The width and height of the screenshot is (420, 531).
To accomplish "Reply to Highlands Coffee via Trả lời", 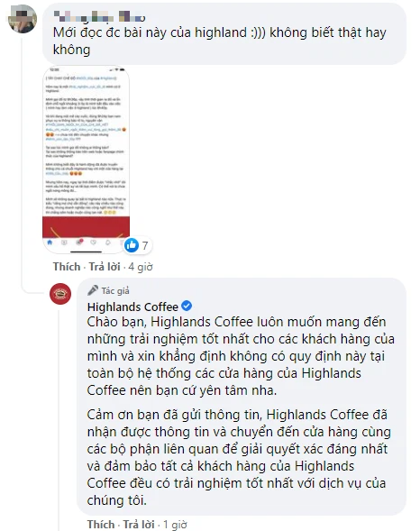I will [x=139, y=524].
